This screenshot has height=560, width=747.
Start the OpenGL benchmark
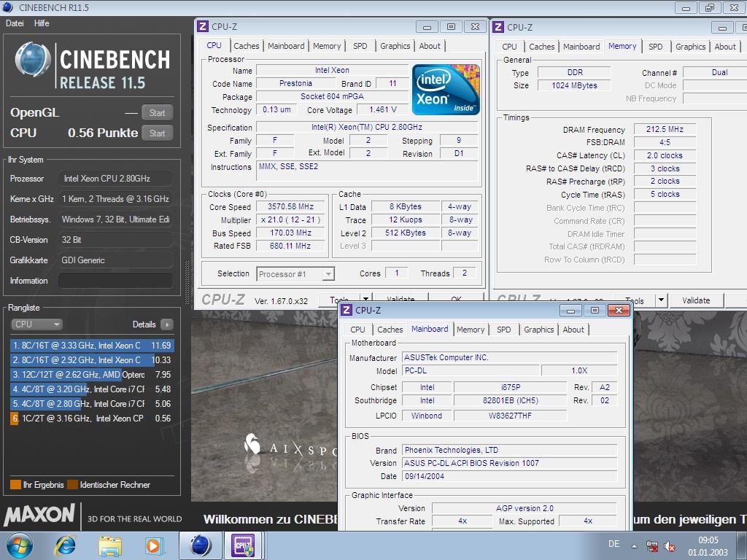(x=158, y=112)
